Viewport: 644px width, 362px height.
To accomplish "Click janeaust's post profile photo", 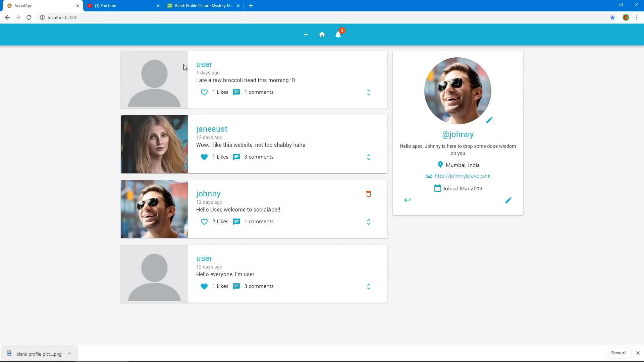I will point(154,144).
